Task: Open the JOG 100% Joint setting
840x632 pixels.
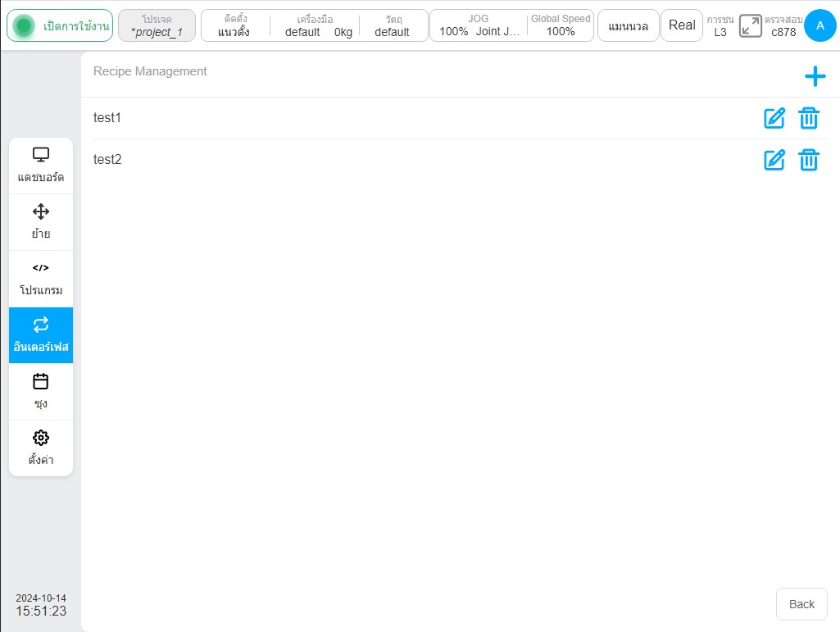Action: click(x=479, y=25)
